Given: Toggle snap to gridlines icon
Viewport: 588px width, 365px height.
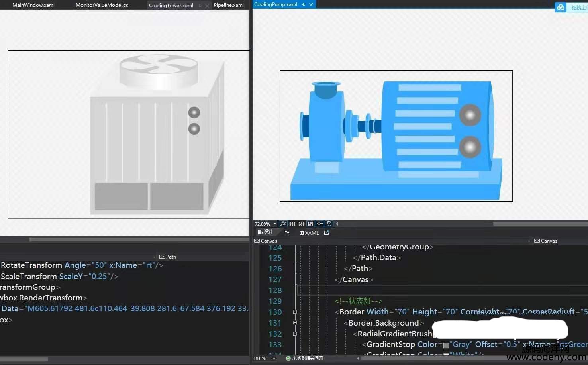Looking at the screenshot, I should [302, 224].
